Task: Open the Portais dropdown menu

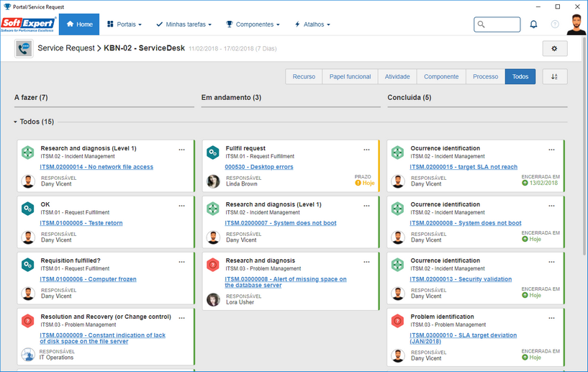Action: coord(125,24)
